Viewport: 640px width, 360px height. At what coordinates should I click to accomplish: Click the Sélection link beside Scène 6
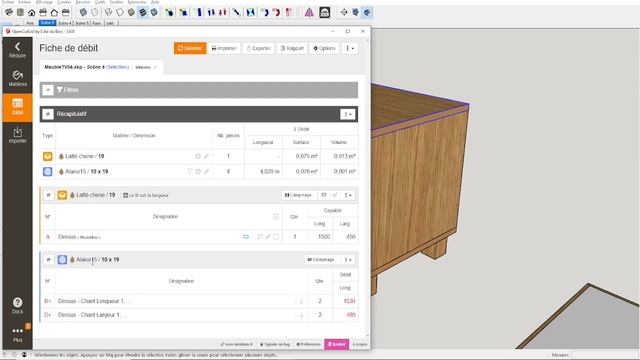coord(118,67)
